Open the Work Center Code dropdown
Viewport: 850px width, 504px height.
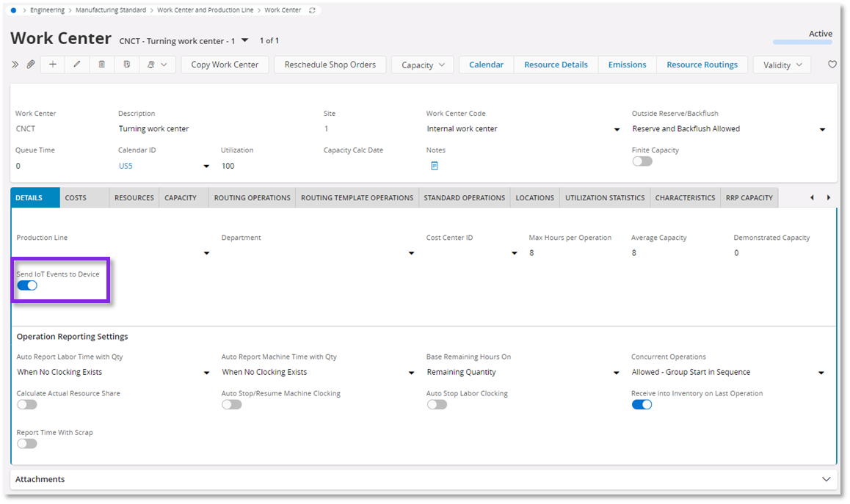(617, 130)
